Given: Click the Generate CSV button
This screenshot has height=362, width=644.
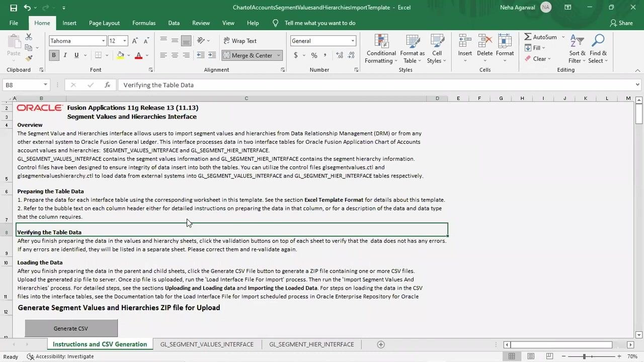Looking at the screenshot, I should click(x=71, y=328).
